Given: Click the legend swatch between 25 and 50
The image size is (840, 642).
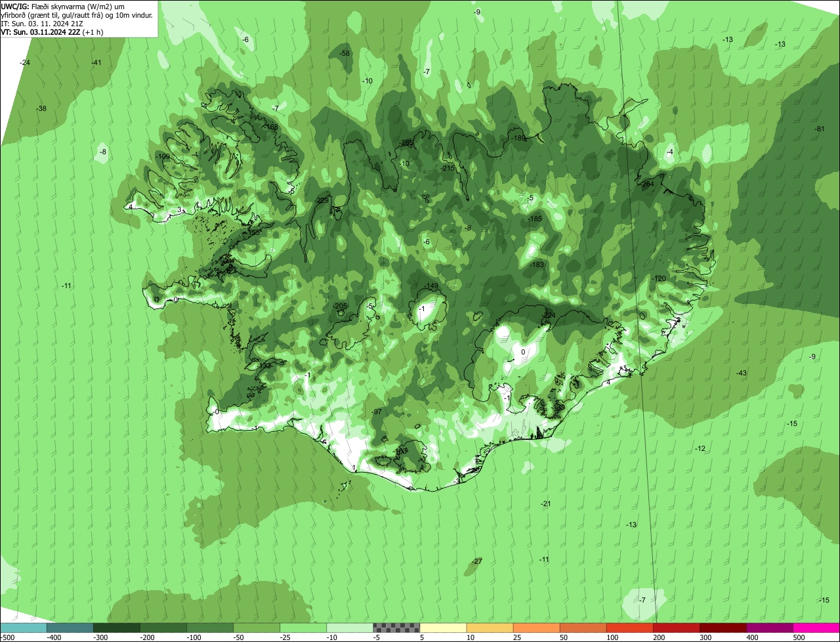Looking at the screenshot, I should (537, 628).
